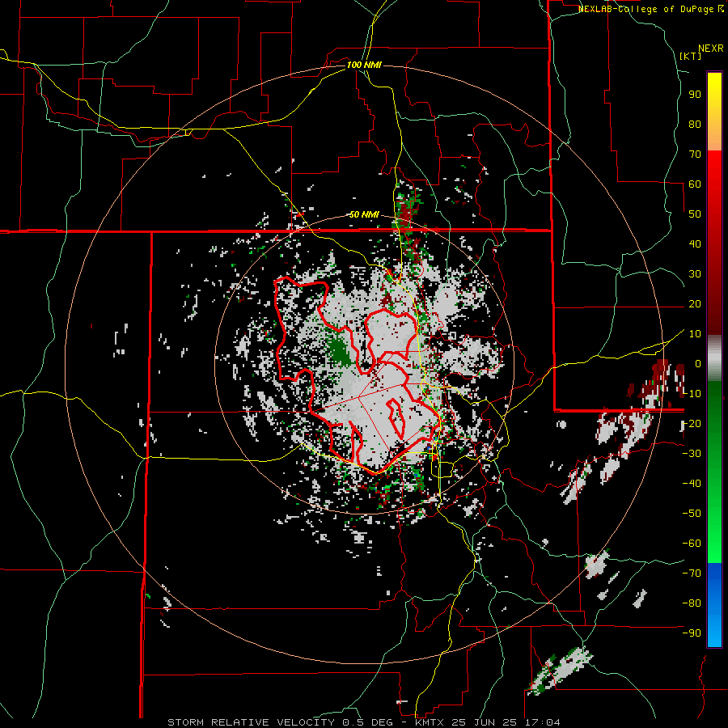Click the positive 10 value on the velocity scale
The image size is (728, 728).
(695, 334)
